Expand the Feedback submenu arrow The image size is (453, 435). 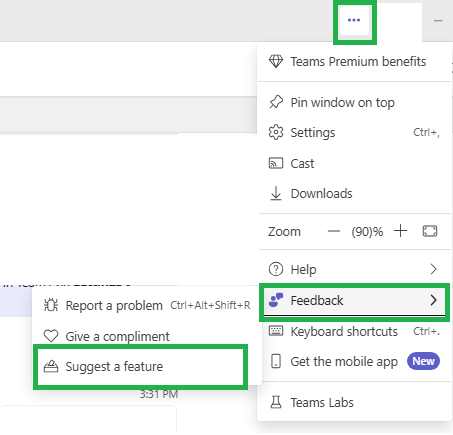pos(433,300)
